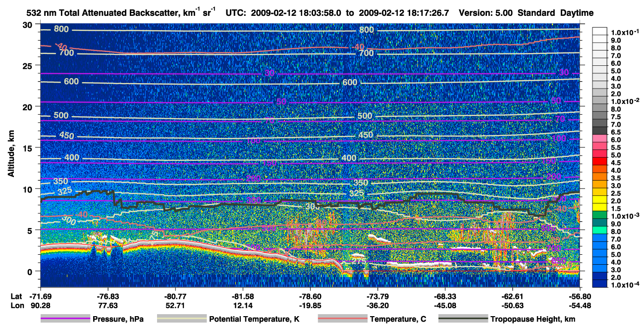
Task: Click the Potential Temperature line sample in legend
Action: click(182, 319)
